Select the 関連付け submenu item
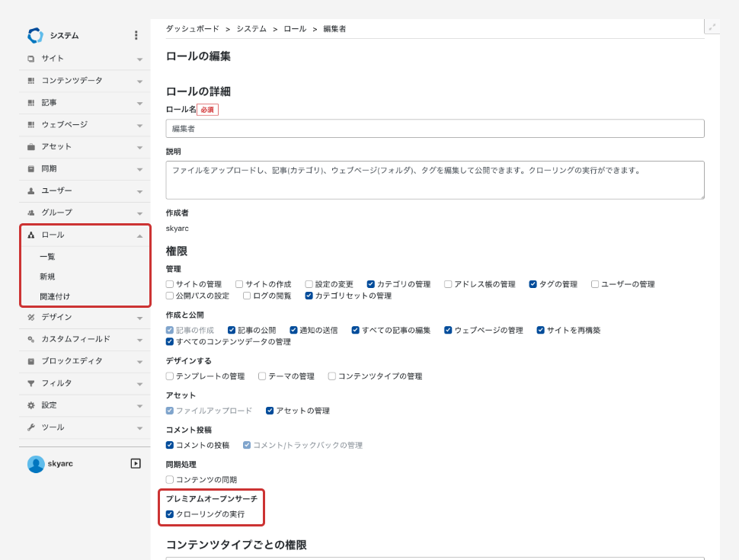 55,296
